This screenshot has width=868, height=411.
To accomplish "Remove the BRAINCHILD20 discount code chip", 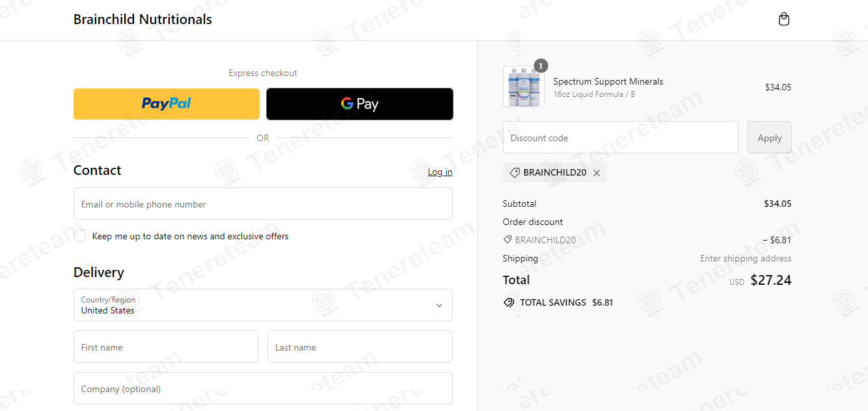I will pyautogui.click(x=597, y=173).
